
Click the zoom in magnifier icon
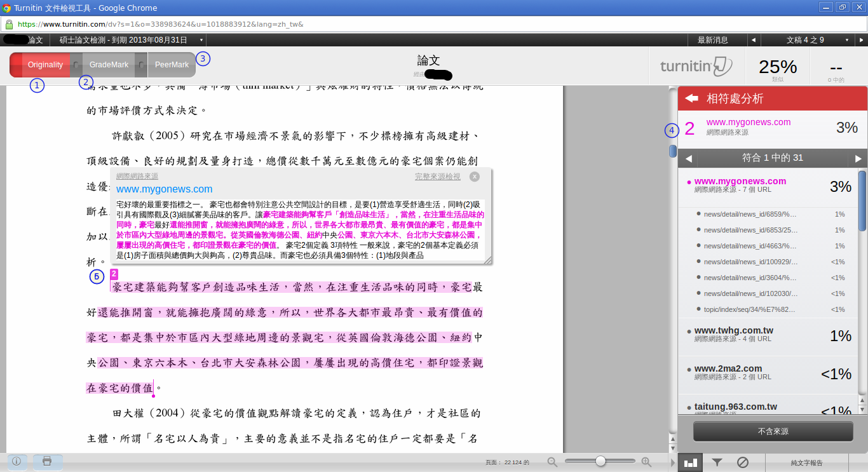tap(646, 462)
